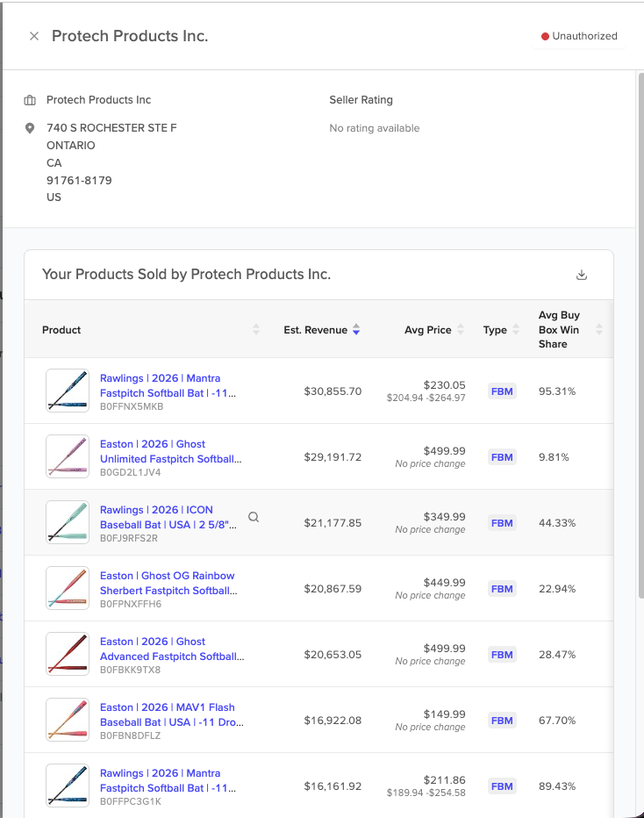This screenshot has width=644, height=818.
Task: Click zip code 91761-8179
Action: point(79,181)
